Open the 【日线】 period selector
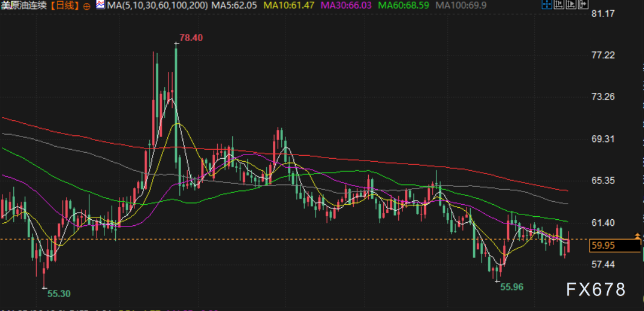This screenshot has height=311, width=644. pos(64,6)
